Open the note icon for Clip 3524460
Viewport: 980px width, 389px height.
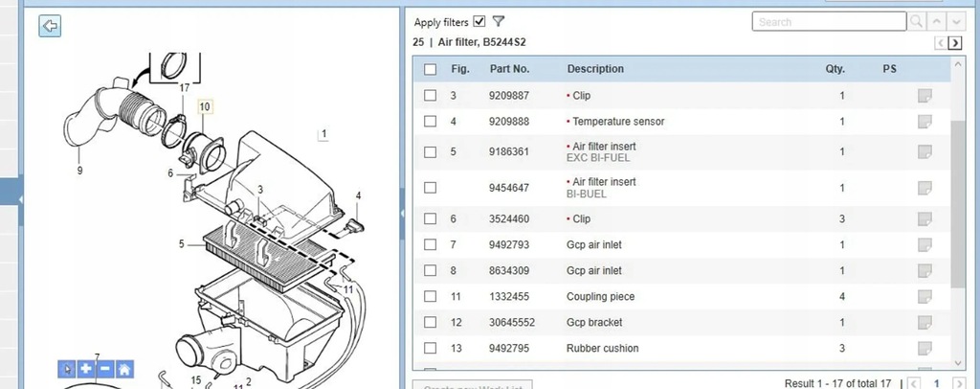(924, 218)
